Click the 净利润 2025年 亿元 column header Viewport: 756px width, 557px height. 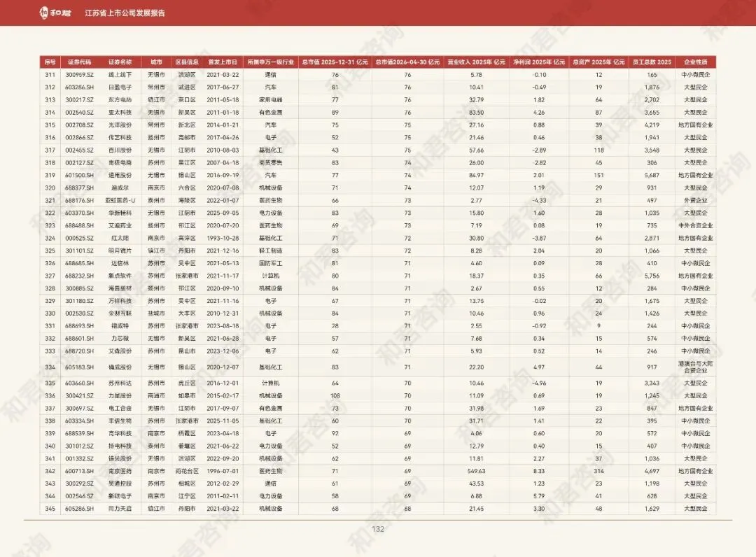pyautogui.click(x=539, y=62)
